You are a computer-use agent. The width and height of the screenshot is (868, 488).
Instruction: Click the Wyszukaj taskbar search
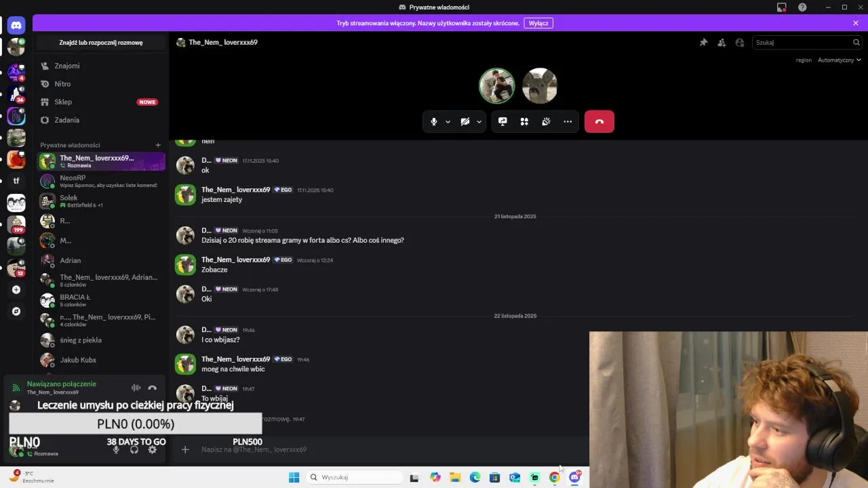click(x=353, y=477)
